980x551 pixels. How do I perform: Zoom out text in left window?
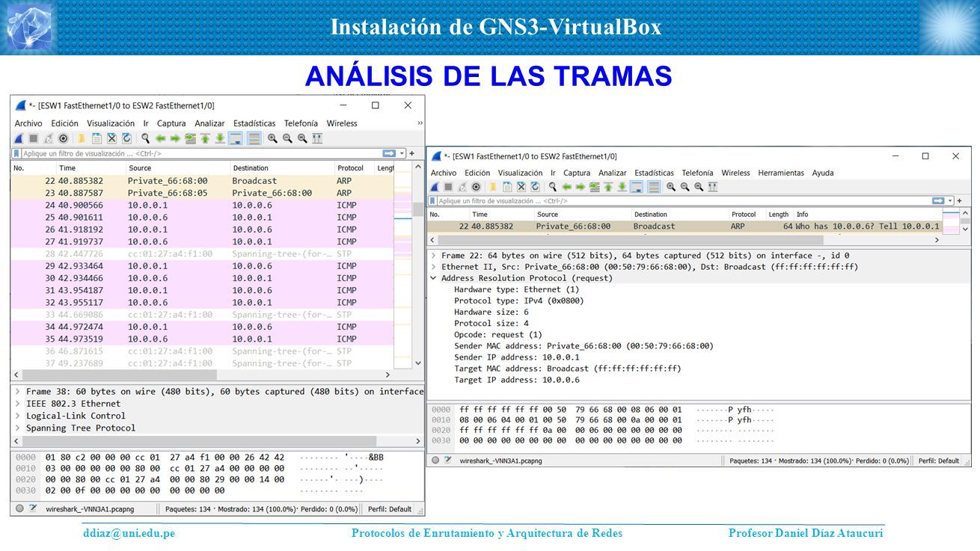pos(287,138)
